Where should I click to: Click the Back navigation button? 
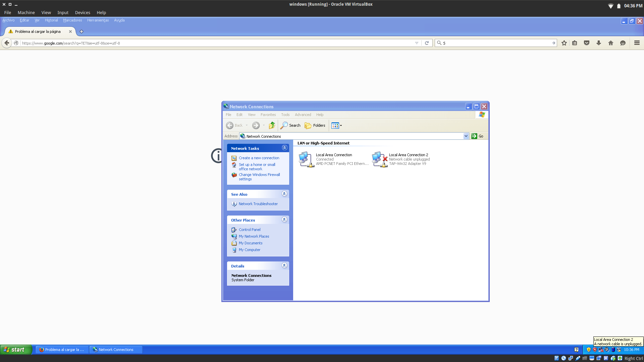[230, 125]
